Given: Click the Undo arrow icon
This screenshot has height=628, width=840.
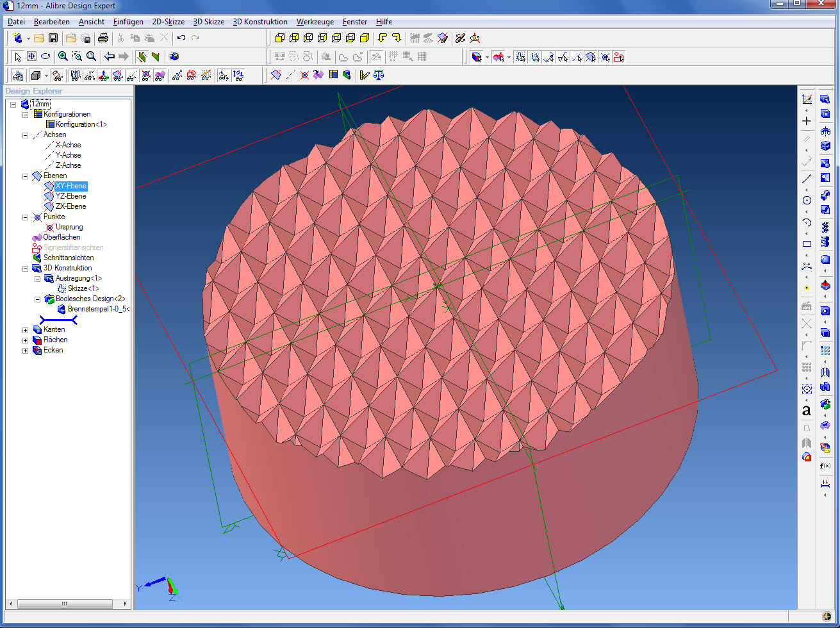Looking at the screenshot, I should click(x=181, y=38).
